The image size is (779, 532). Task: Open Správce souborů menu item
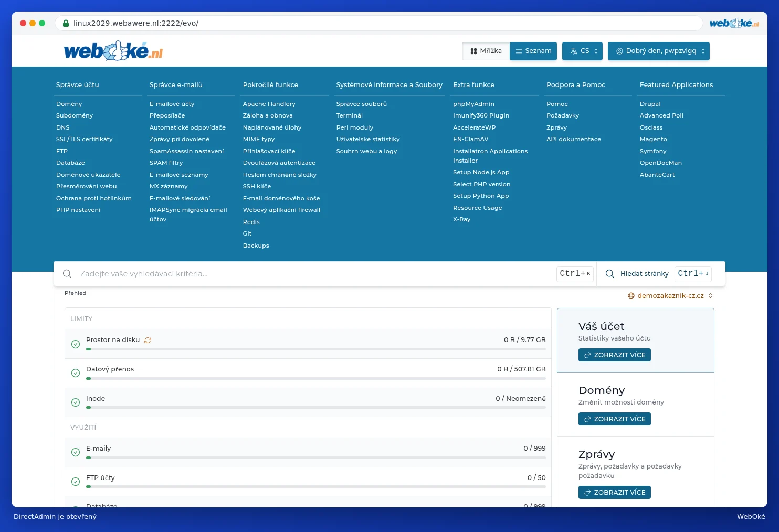362,104
